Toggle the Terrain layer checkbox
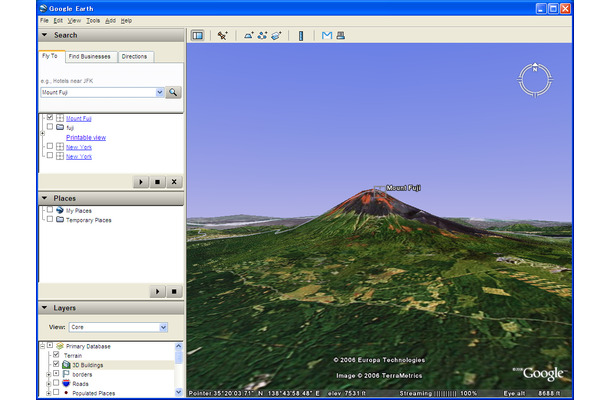Viewport: 610px width, 400px height. click(x=56, y=354)
